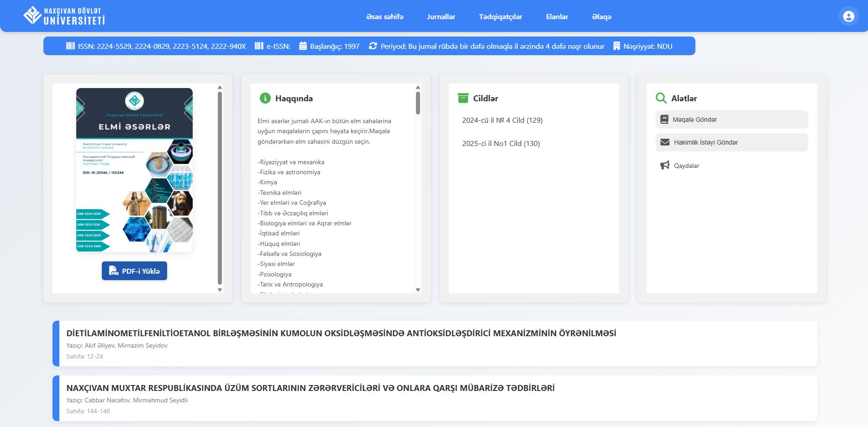
Task: Click the down arrow on the Haqqında scrollbar
Action: pos(417,288)
